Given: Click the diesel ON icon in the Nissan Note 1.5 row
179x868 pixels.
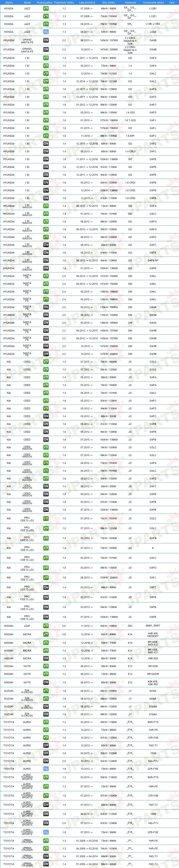Looking at the screenshot, I should point(46,682).
